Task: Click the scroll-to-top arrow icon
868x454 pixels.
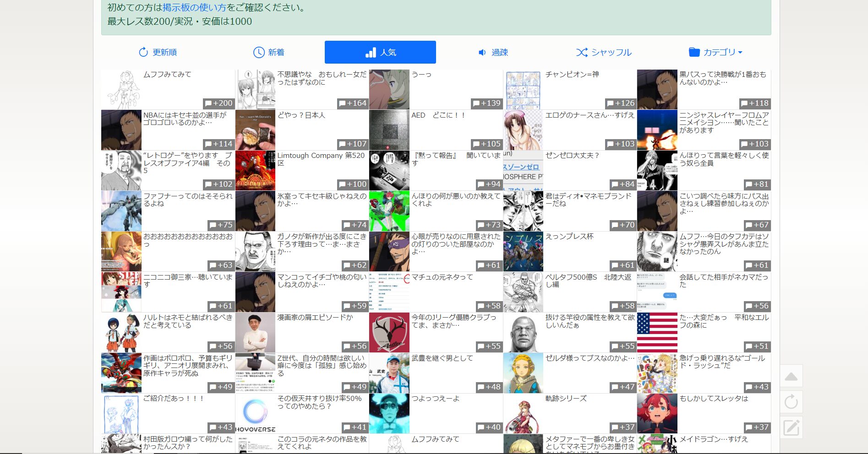Action: (x=791, y=377)
